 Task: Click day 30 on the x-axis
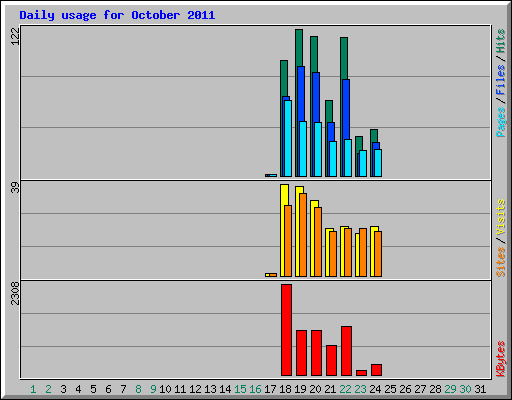click(465, 389)
